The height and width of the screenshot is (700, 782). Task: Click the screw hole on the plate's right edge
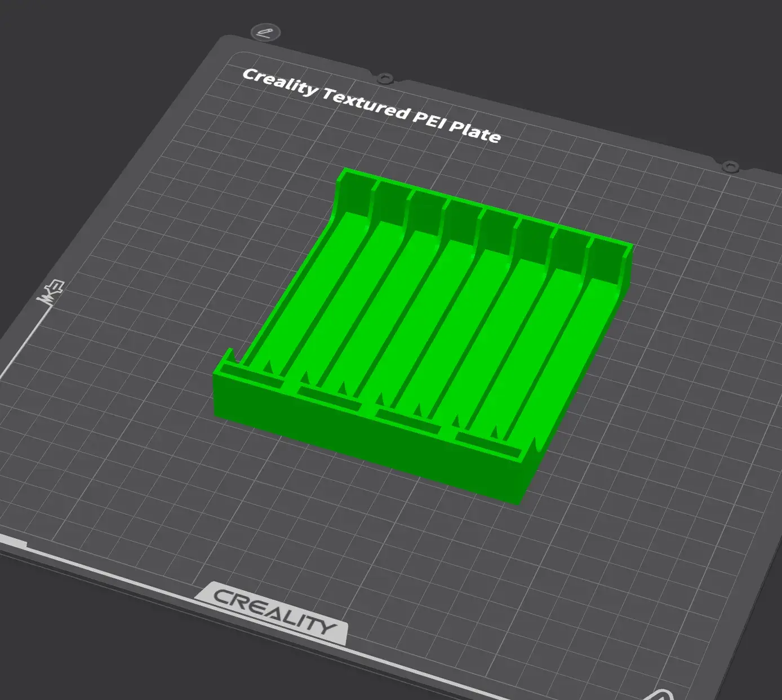point(730,167)
